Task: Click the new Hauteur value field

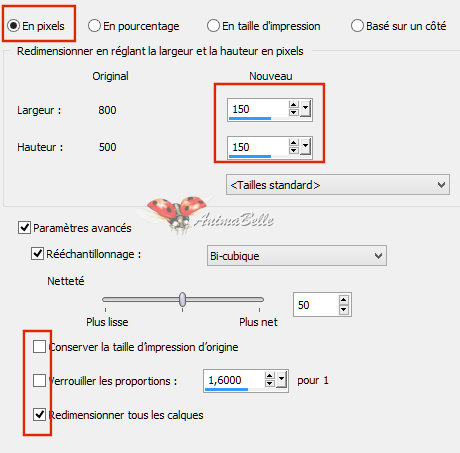Action: point(258,147)
